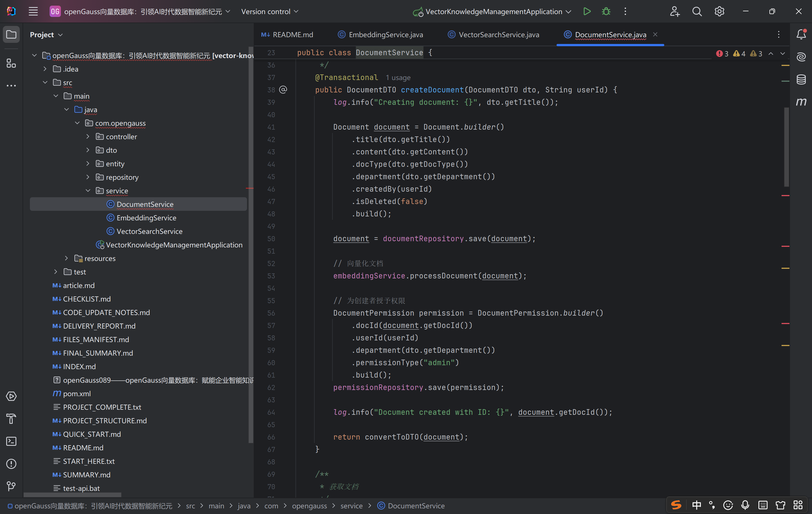The width and height of the screenshot is (812, 514).
Task: Open the Terminal tool window
Action: (x=11, y=441)
